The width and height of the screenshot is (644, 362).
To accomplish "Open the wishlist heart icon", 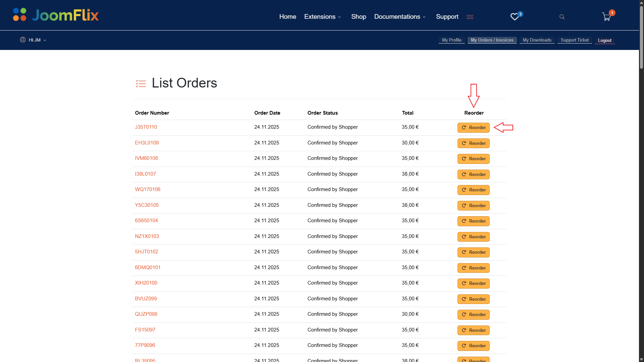I will tap(515, 17).
